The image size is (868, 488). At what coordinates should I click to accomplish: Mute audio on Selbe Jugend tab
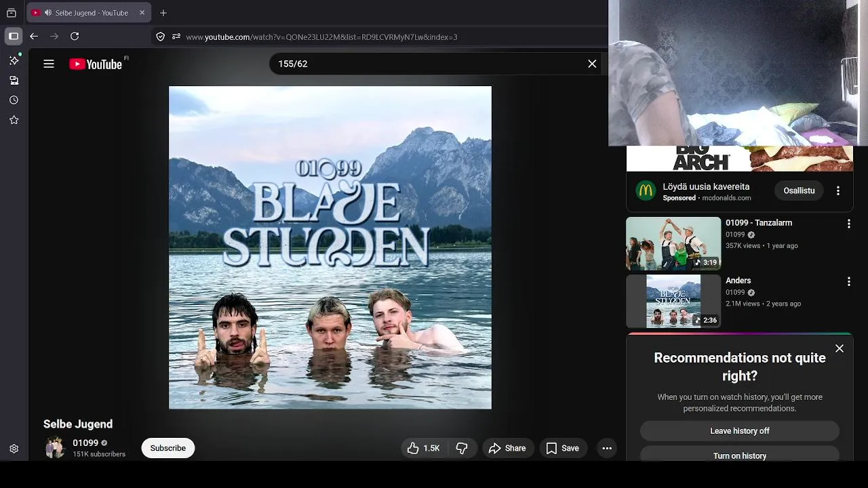pos(47,13)
